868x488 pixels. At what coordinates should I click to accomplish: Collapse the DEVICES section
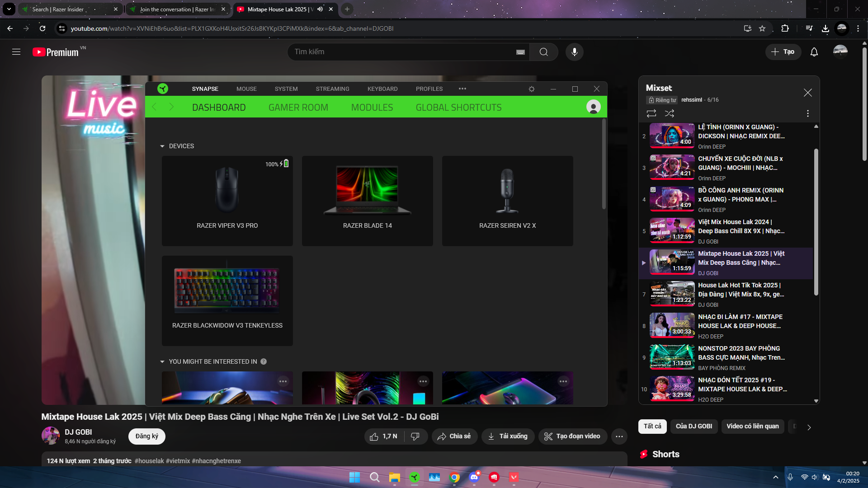point(162,146)
